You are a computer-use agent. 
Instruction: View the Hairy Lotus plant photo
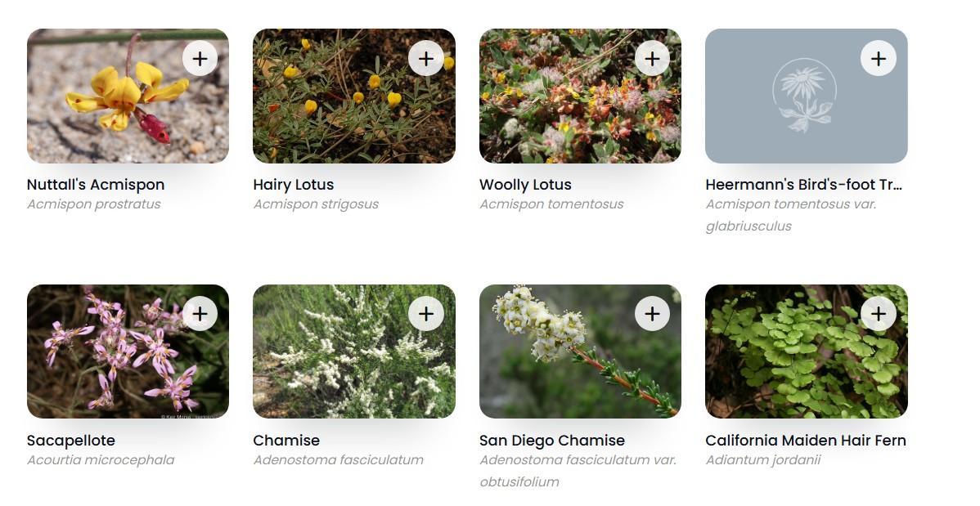pos(335,106)
